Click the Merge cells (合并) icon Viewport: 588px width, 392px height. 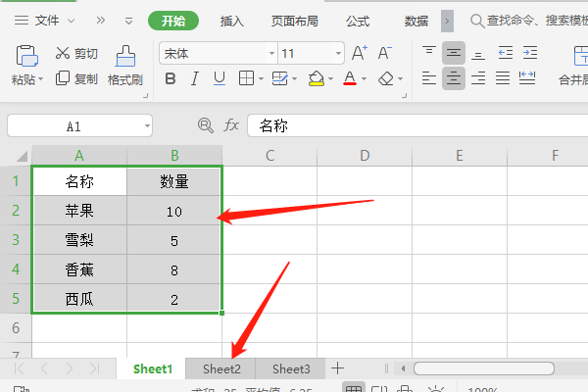pyautogui.click(x=580, y=56)
